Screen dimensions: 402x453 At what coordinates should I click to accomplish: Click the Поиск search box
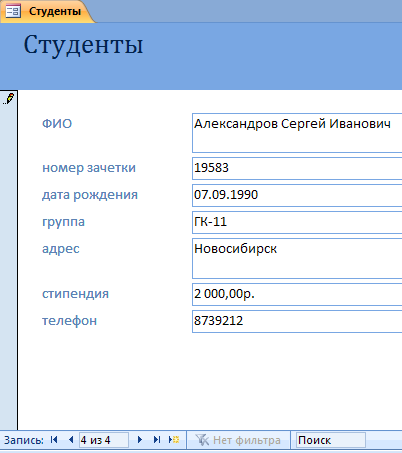331,440
